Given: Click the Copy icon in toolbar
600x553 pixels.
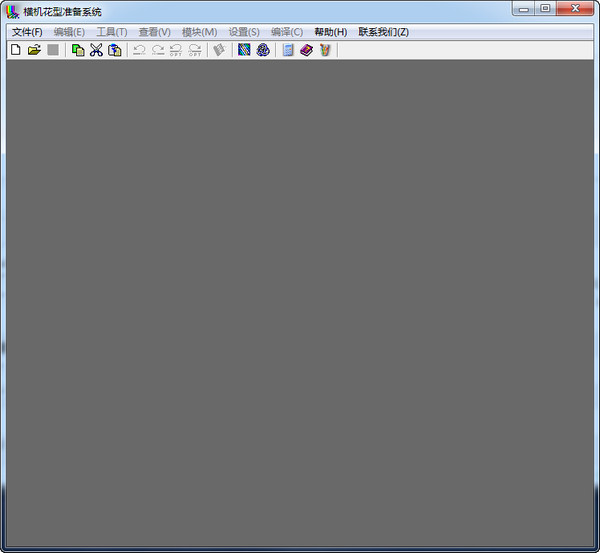Looking at the screenshot, I should tap(78, 50).
